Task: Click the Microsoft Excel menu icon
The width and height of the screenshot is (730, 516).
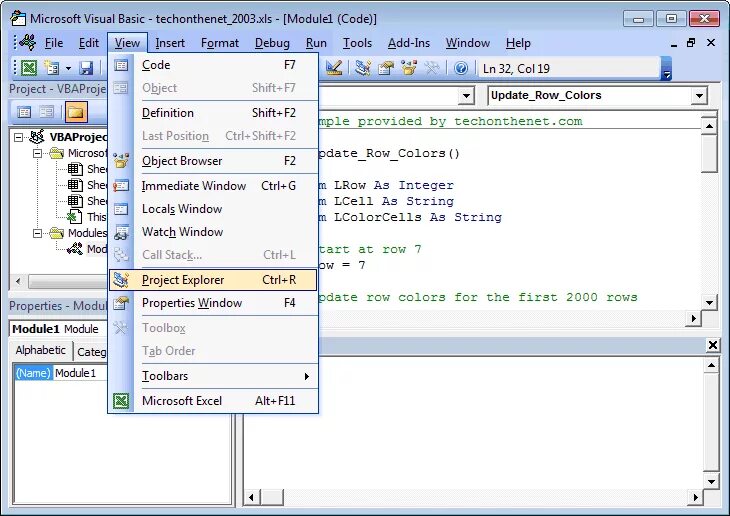Action: (x=121, y=401)
